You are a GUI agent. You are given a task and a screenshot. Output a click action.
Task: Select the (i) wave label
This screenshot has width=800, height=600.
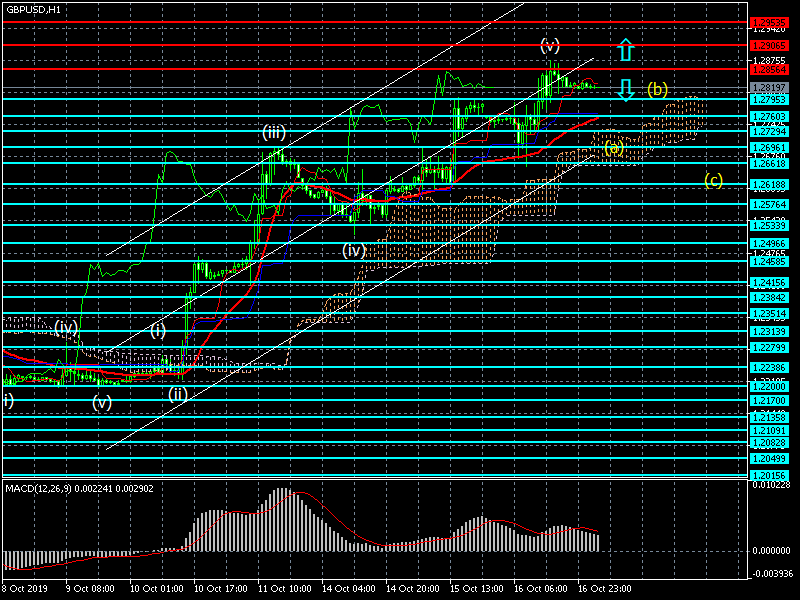click(158, 330)
